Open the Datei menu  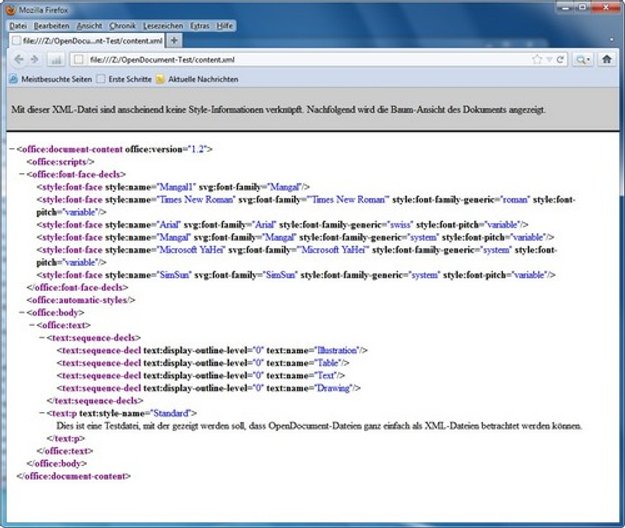(x=18, y=26)
